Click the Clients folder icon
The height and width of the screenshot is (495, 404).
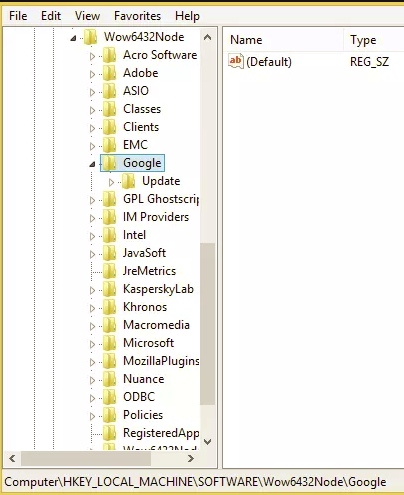pyautogui.click(x=109, y=127)
